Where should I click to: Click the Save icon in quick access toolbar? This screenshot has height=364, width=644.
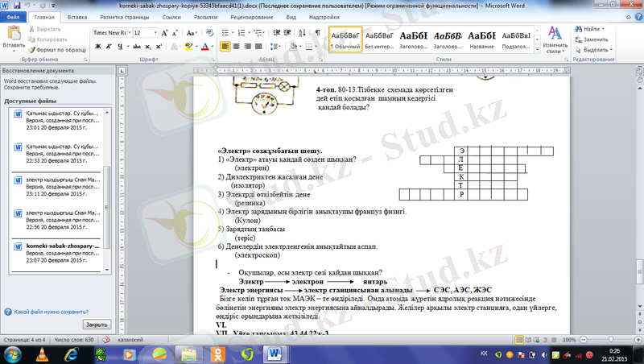pyautogui.click(x=19, y=5)
